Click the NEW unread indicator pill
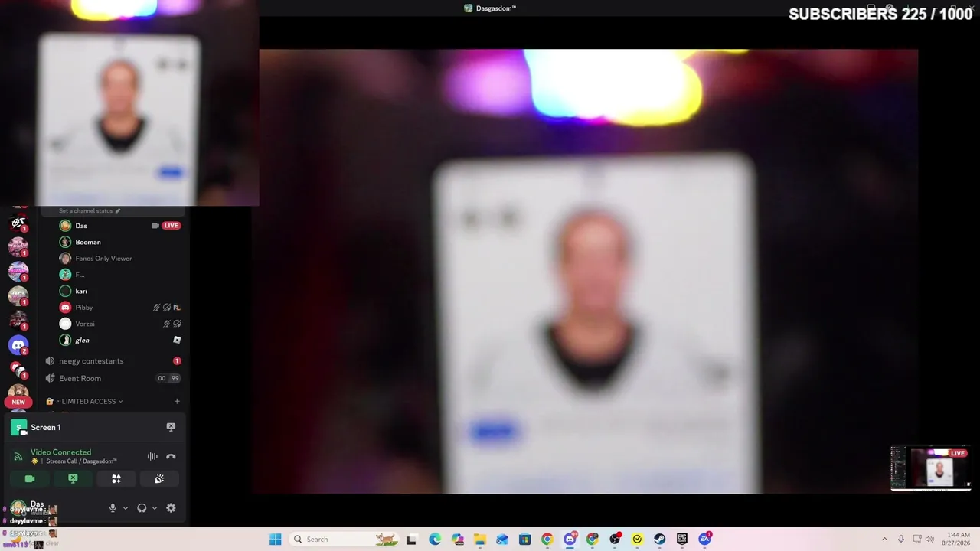The height and width of the screenshot is (551, 980). coord(18,402)
